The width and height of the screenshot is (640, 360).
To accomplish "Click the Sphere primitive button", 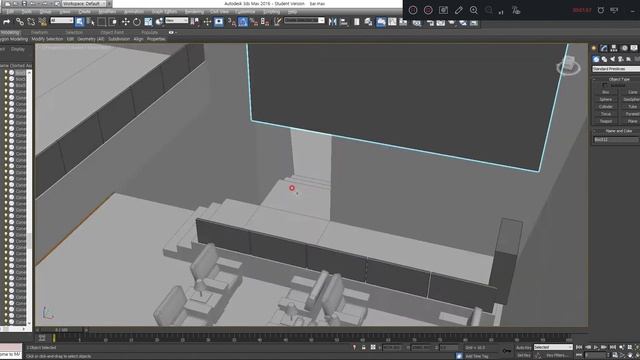I will [x=606, y=99].
